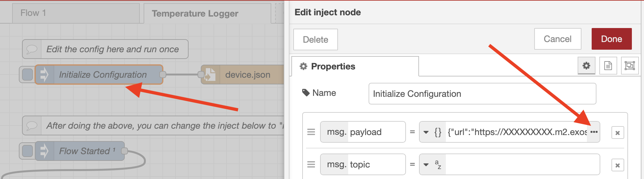This screenshot has height=179, width=644.
Task: Delete the inject node
Action: (x=315, y=39)
